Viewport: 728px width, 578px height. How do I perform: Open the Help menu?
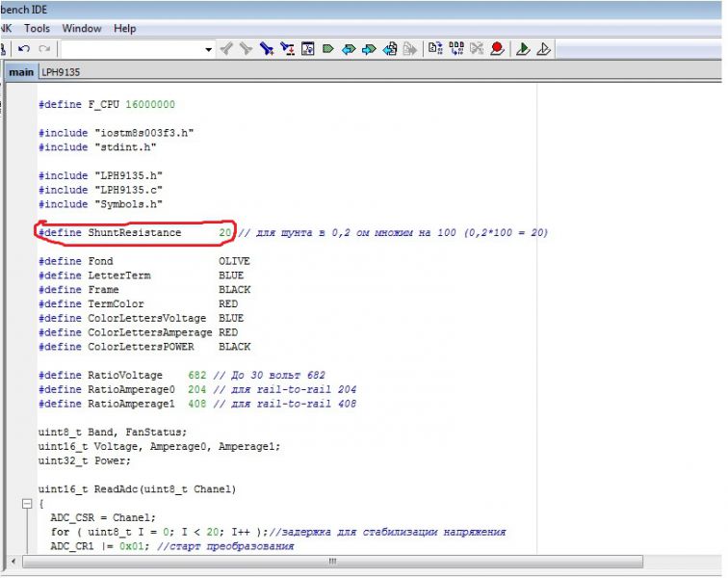(x=124, y=29)
